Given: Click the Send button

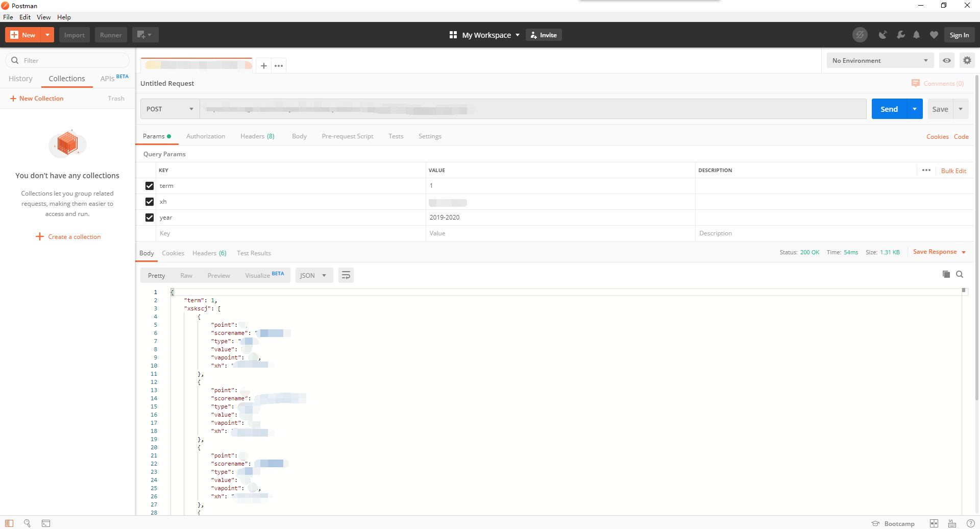Looking at the screenshot, I should click(x=889, y=109).
